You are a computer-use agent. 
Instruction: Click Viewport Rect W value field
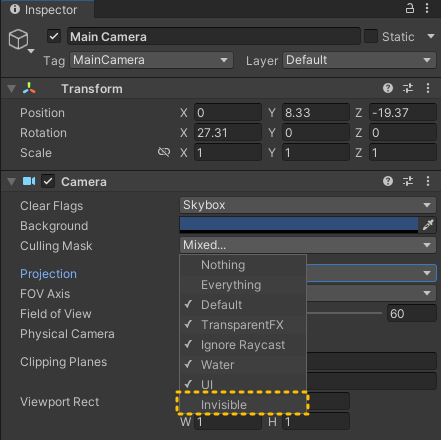click(x=228, y=422)
